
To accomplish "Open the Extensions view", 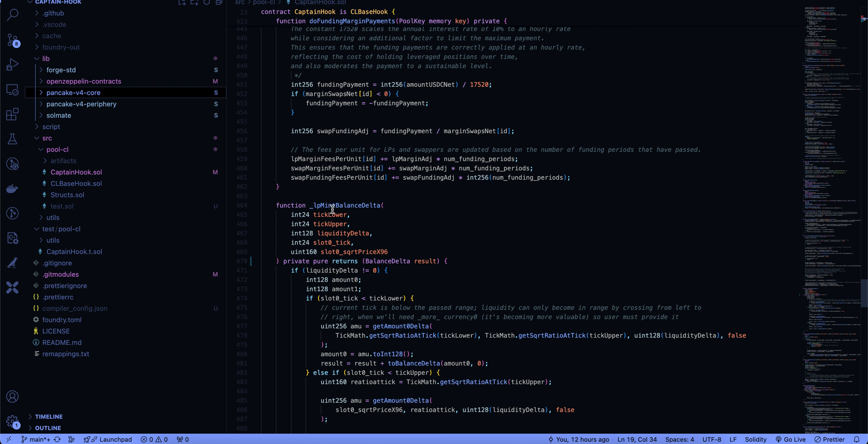I will pos(12,114).
